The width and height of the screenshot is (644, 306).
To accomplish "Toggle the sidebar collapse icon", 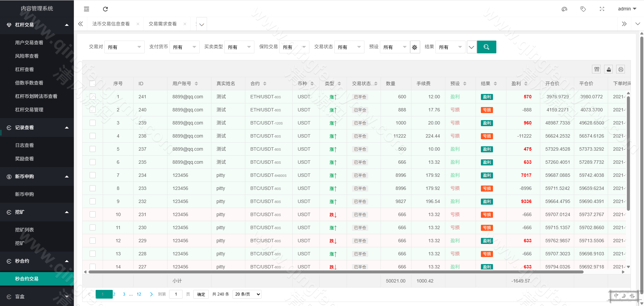I will (87, 9).
